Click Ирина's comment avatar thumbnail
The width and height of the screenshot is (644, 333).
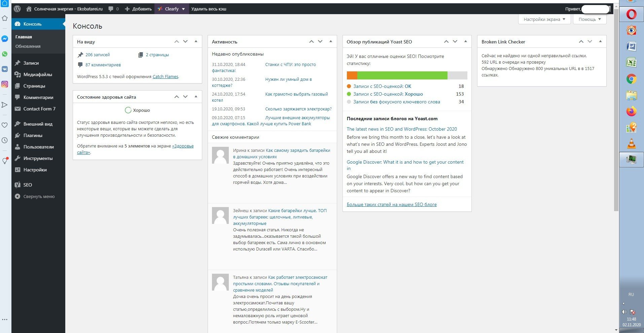(220, 155)
